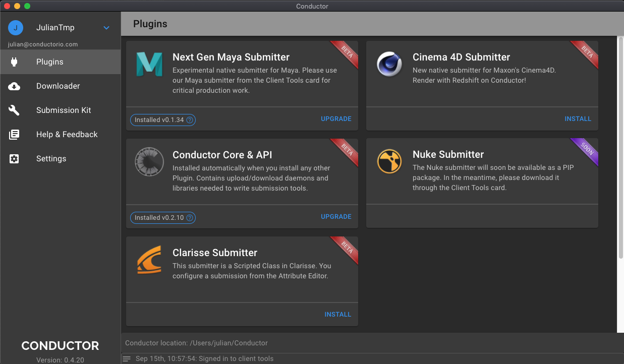Image resolution: width=624 pixels, height=364 pixels.
Task: Click the green maximize window button
Action: pos(27,6)
